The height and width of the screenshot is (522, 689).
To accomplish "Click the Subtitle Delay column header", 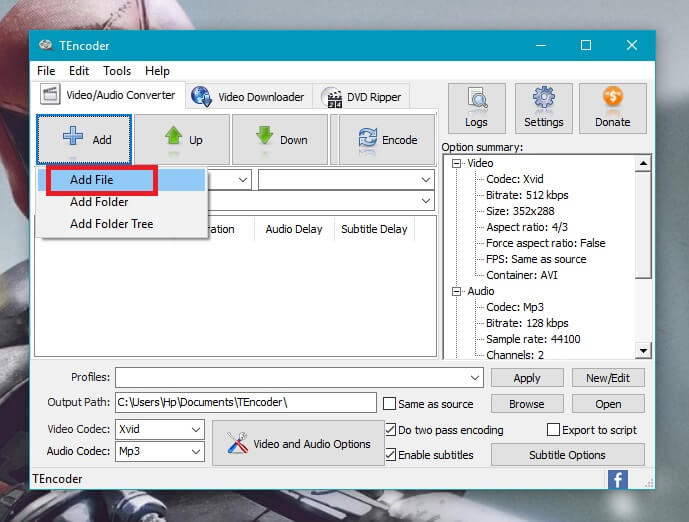I will coord(374,229).
